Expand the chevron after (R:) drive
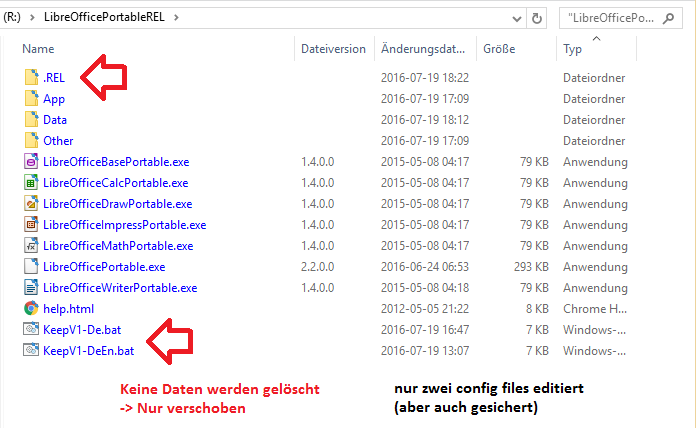The height and width of the screenshot is (428, 696). click(x=32, y=17)
